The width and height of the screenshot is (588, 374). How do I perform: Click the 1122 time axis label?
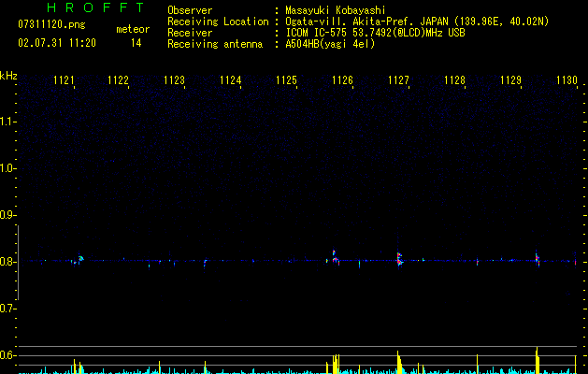coord(118,80)
